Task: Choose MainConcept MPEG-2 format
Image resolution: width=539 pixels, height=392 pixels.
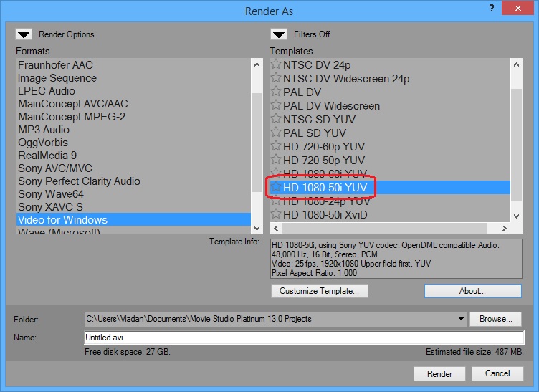Action: point(72,117)
